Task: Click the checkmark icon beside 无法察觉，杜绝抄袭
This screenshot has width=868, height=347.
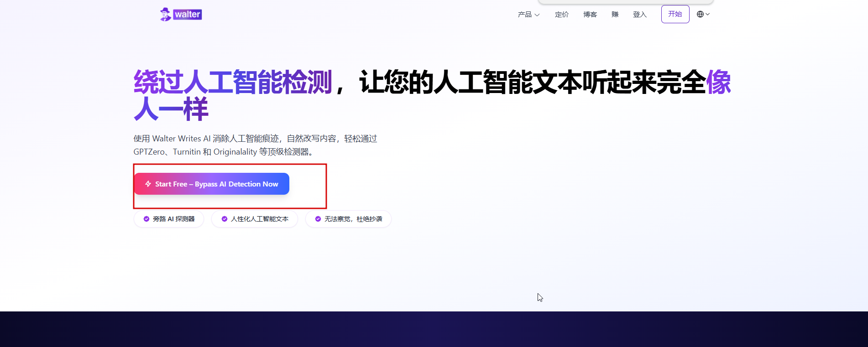Action: pos(318,219)
